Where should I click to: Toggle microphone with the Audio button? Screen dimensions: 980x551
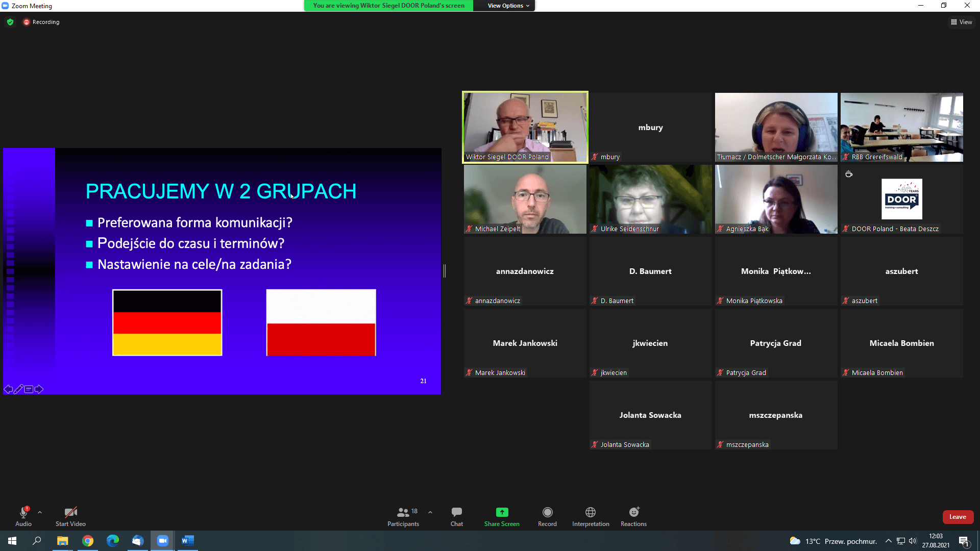pyautogui.click(x=23, y=516)
